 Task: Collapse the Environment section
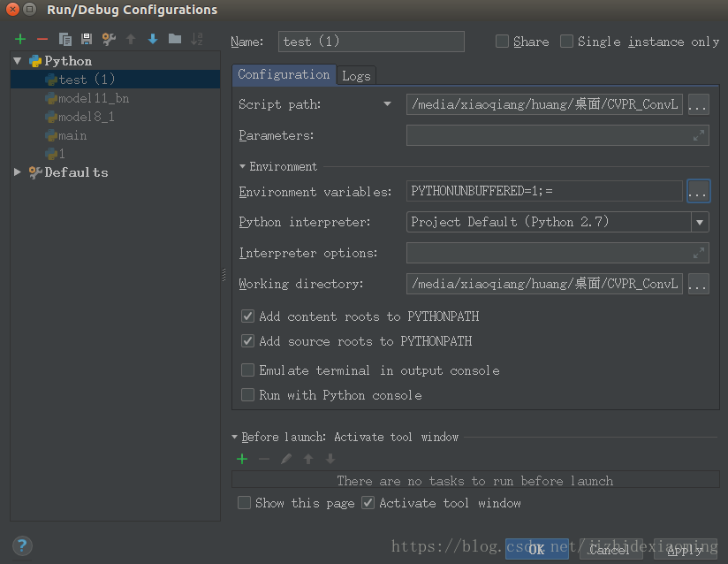pyautogui.click(x=243, y=166)
